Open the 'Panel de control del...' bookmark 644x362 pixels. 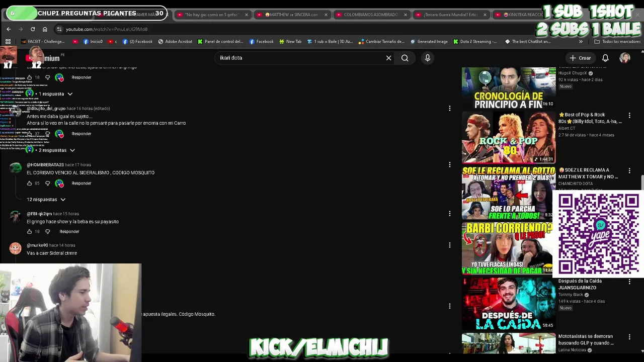point(220,42)
